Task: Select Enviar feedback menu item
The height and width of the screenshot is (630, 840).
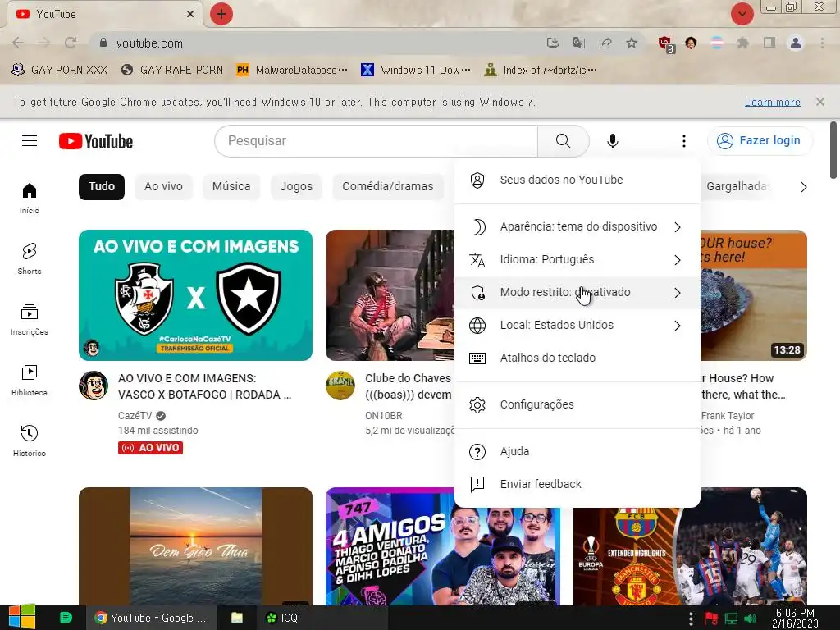Action: click(x=577, y=484)
